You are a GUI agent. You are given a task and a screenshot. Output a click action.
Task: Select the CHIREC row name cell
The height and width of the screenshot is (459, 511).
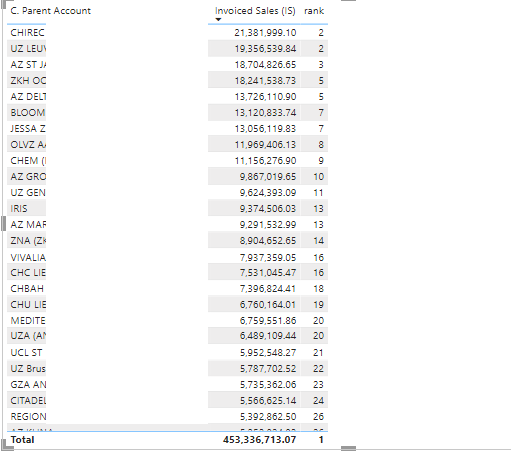pyautogui.click(x=27, y=33)
